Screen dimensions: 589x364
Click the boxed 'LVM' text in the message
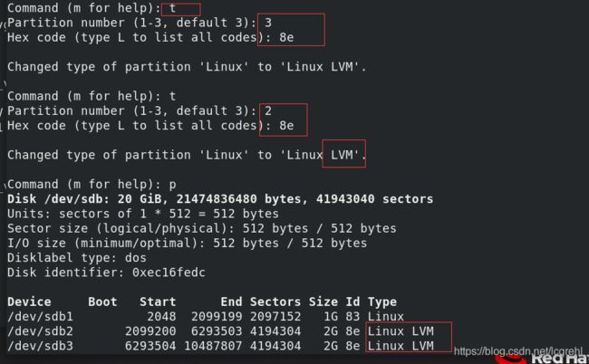click(x=343, y=154)
